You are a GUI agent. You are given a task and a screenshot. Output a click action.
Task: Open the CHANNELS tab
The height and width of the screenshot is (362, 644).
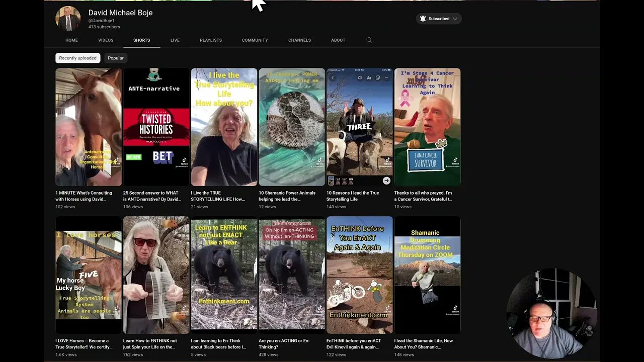tap(299, 40)
